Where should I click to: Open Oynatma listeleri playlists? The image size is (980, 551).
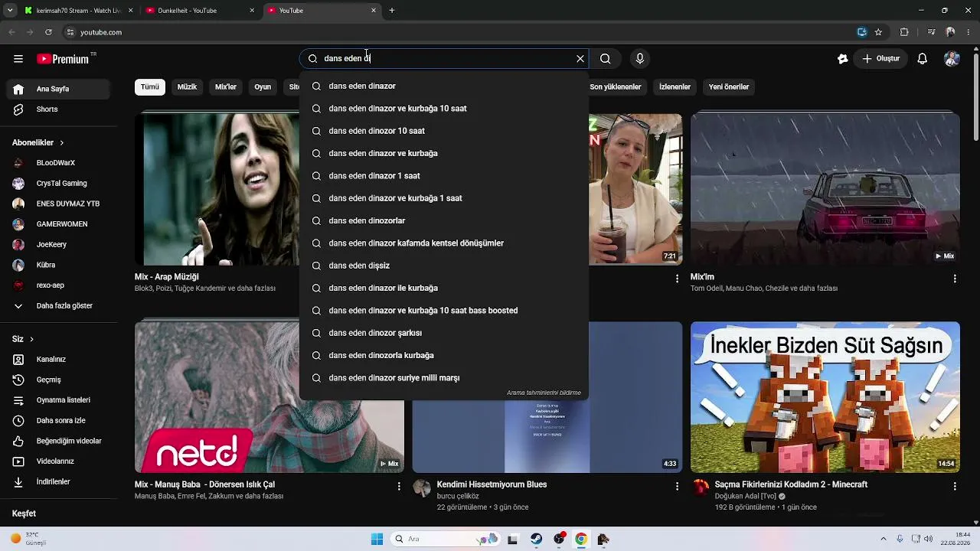pyautogui.click(x=58, y=400)
